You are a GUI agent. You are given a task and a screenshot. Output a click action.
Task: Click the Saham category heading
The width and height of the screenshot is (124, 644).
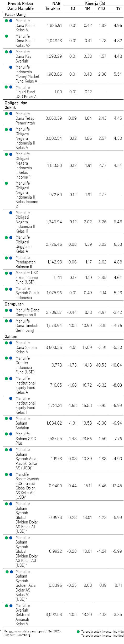pos(11,336)
